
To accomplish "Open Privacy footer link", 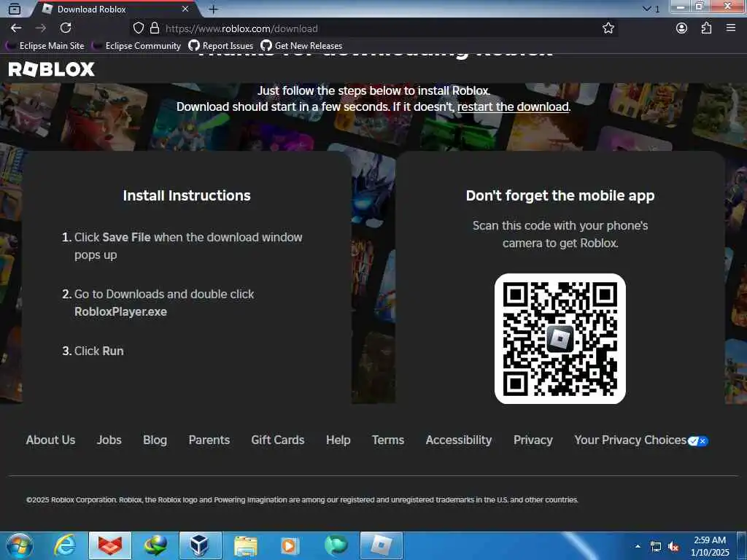I will 533,440.
